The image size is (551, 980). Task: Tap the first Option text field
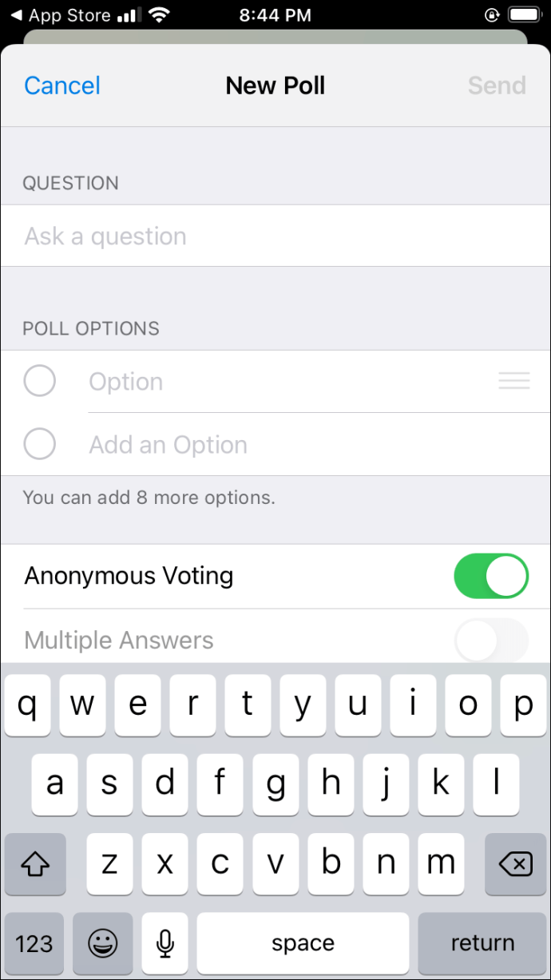click(287, 382)
